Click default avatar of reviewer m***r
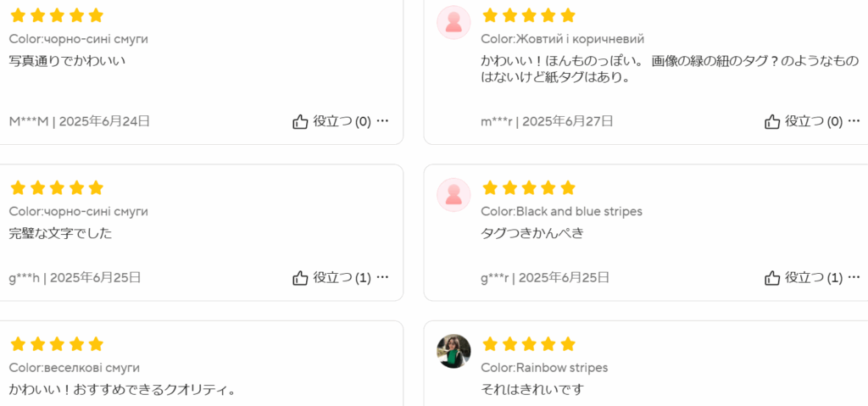The width and height of the screenshot is (868, 406). [453, 23]
